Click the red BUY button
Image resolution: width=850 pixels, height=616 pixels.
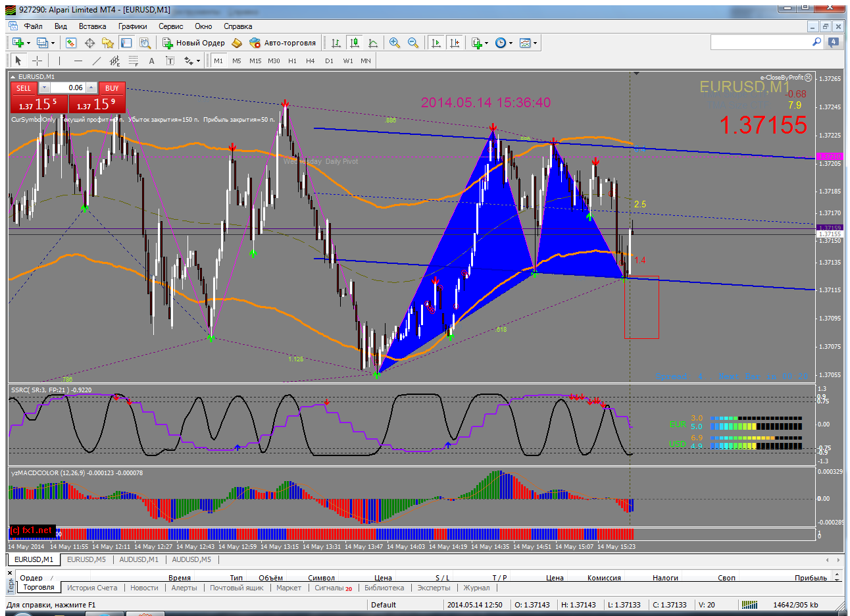click(112, 88)
